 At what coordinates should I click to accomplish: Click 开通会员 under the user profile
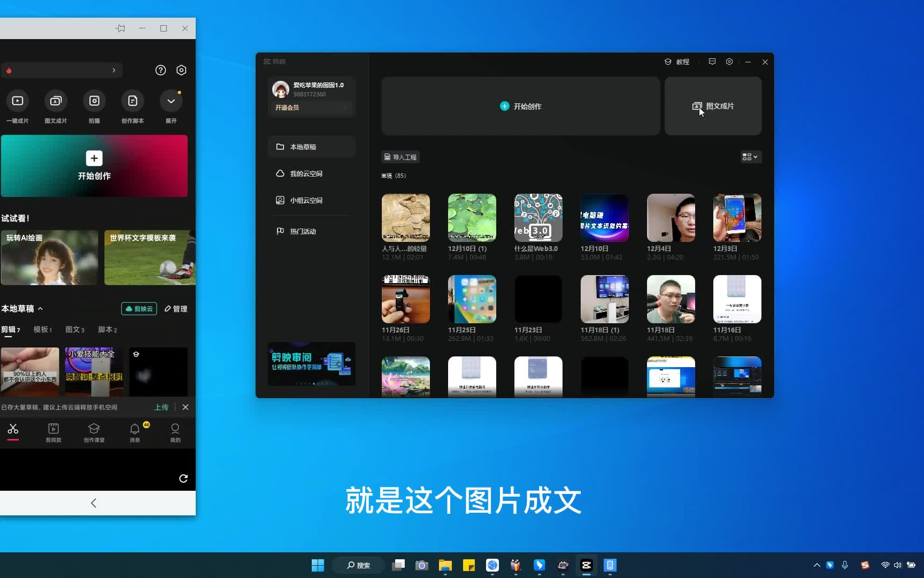pyautogui.click(x=287, y=108)
